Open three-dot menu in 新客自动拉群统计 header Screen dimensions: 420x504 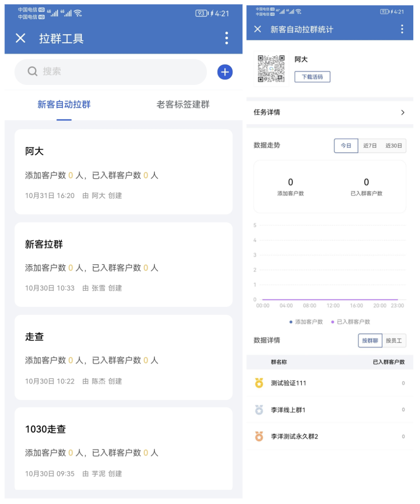(x=402, y=29)
